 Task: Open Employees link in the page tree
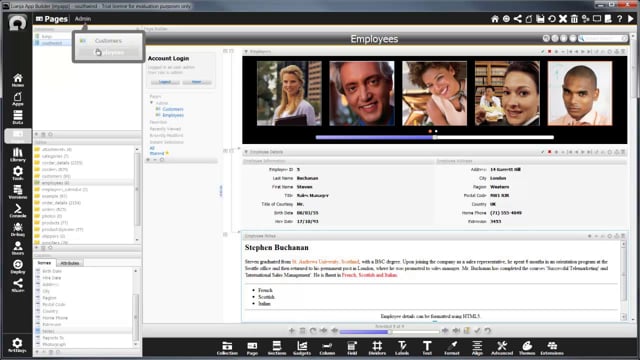[173, 115]
